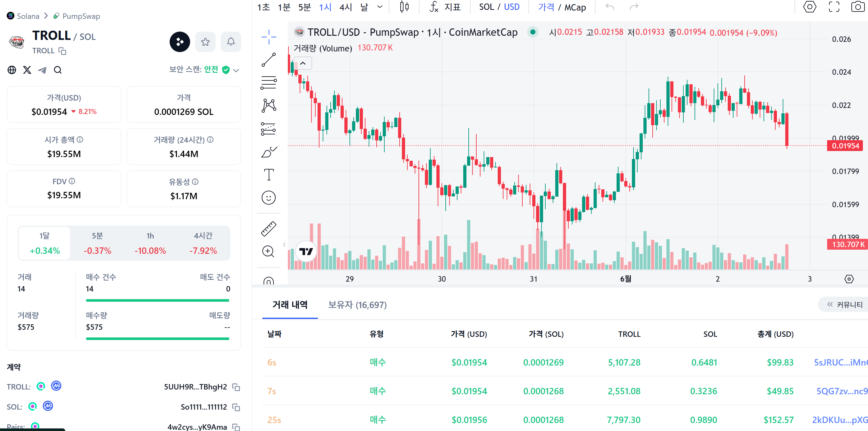Open the emoji icons tool
Viewport: 868px width, 431px height.
click(269, 198)
